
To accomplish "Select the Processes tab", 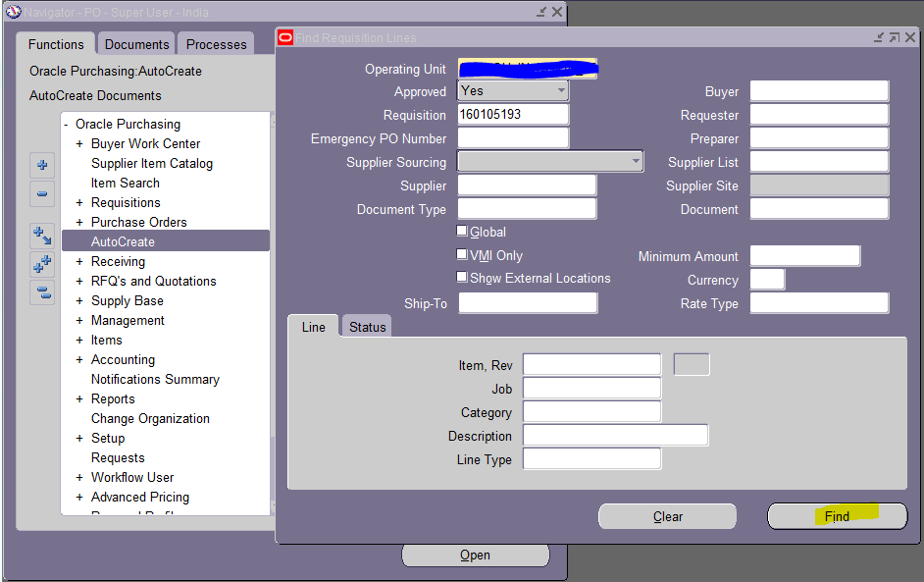I will point(215,43).
